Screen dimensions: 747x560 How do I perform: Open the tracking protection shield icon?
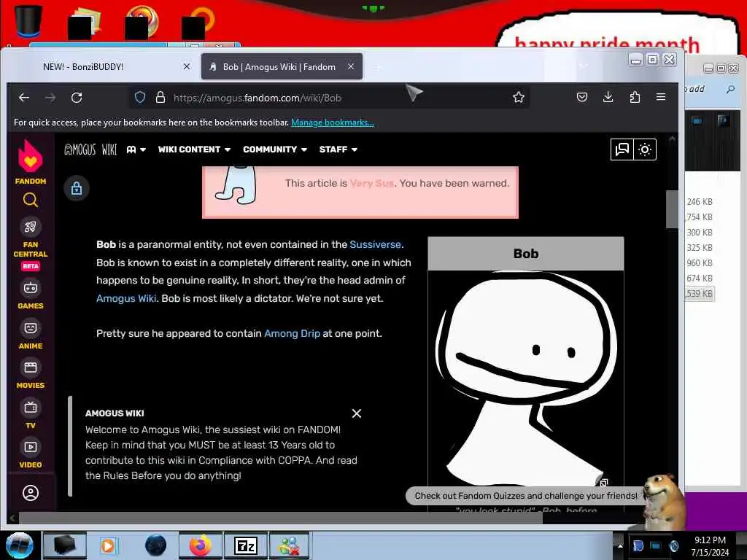point(140,98)
